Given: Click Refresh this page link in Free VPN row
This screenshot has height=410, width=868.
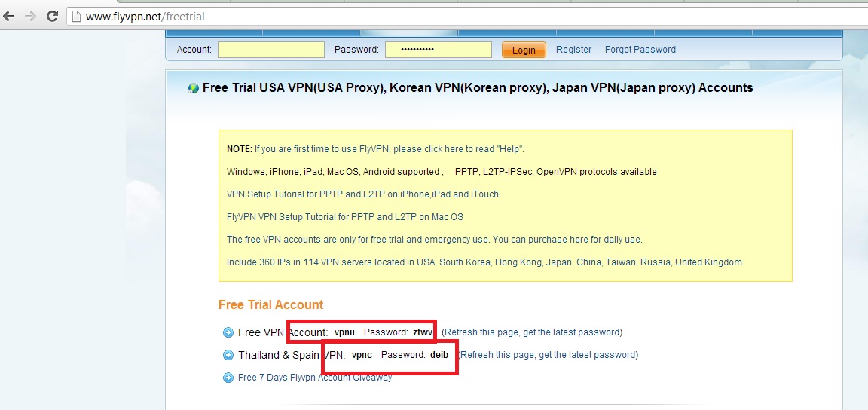Looking at the screenshot, I should [x=532, y=332].
